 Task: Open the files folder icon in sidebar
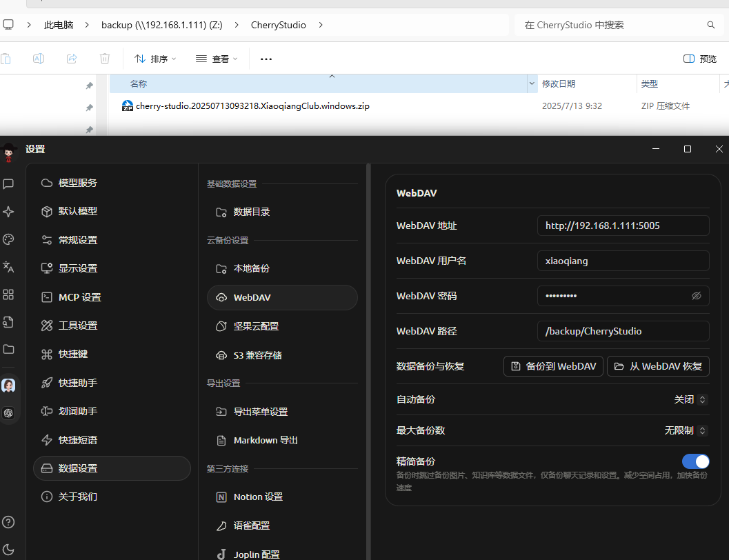(x=8, y=349)
